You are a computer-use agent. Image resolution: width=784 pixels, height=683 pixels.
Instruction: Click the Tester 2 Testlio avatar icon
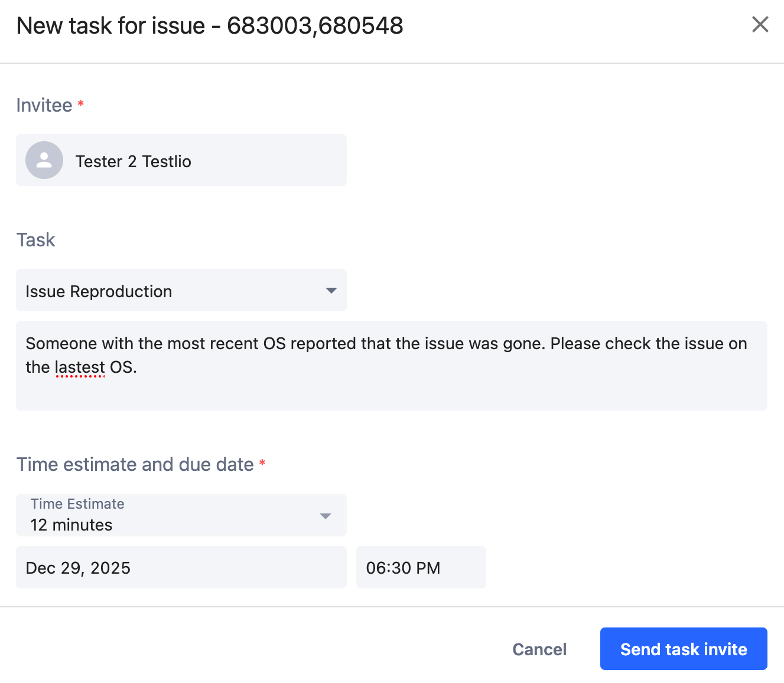44,160
